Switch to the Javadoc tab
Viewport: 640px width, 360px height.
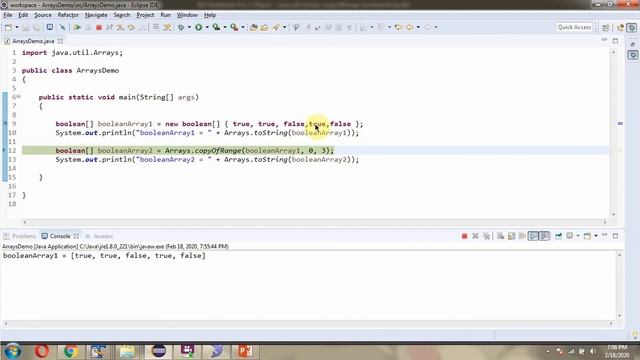pyautogui.click(x=99, y=236)
